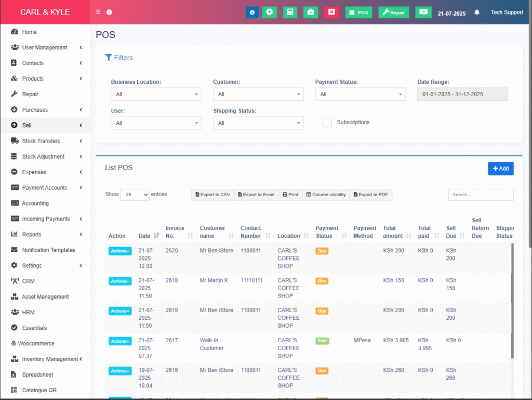The width and height of the screenshot is (532, 400).
Task: Click the green money bill header icon
Action: coord(423,12)
